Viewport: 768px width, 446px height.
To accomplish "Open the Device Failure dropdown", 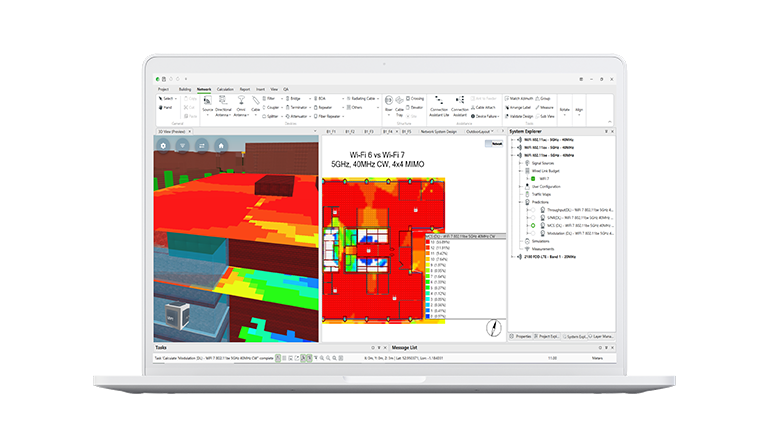I will pyautogui.click(x=498, y=117).
